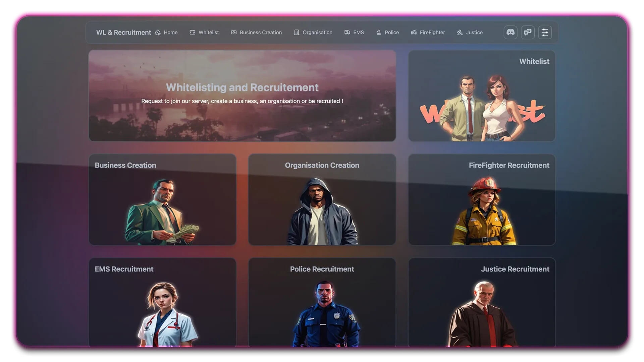Open the FireFighter nav label
The width and height of the screenshot is (644, 362).
click(x=432, y=33)
